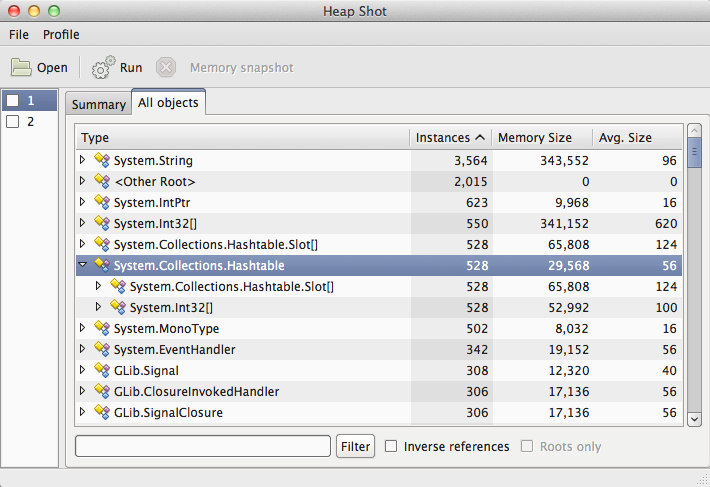
Task: Click the System.IntPtr type icon
Action: pyautogui.click(x=101, y=202)
